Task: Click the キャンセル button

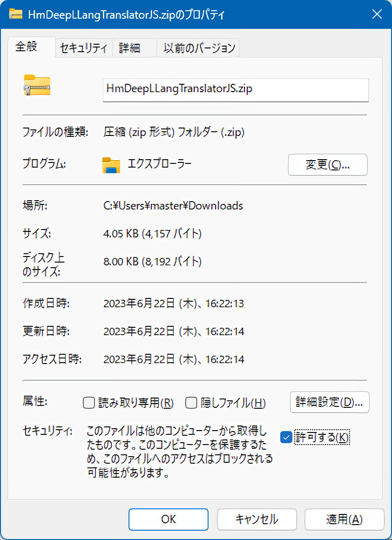Action: click(x=257, y=519)
